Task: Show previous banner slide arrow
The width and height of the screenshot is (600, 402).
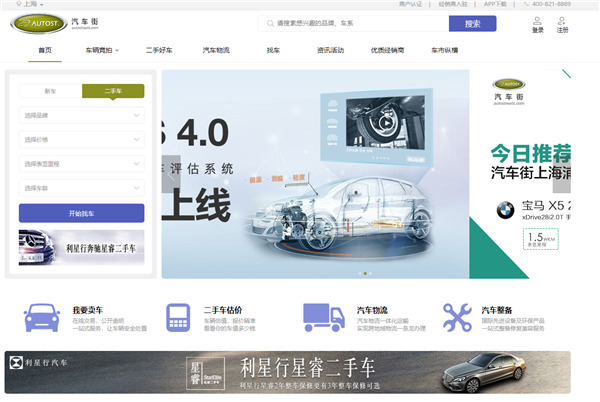Action: pyautogui.click(x=171, y=174)
